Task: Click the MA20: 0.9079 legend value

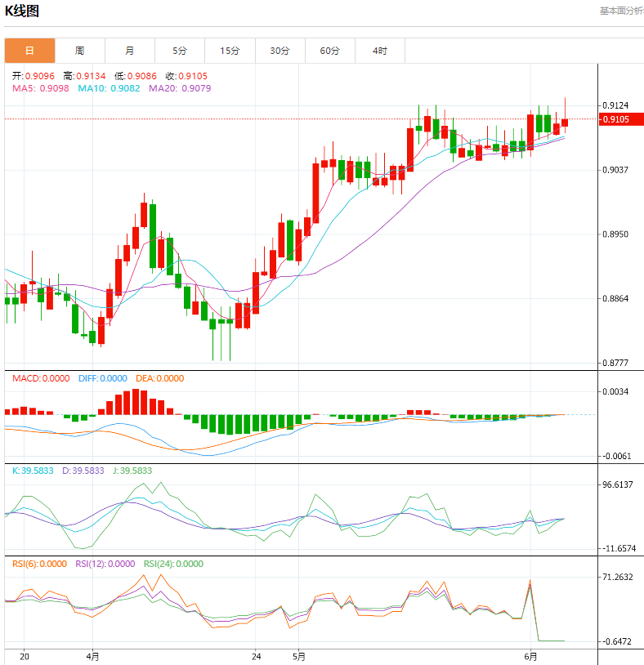Action: coord(180,88)
